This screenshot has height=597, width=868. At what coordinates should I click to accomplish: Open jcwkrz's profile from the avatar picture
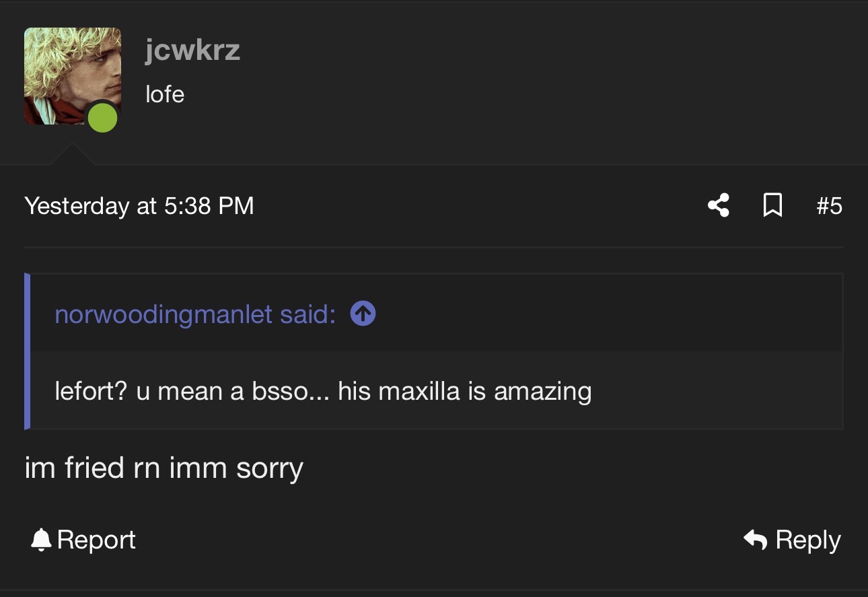click(73, 76)
